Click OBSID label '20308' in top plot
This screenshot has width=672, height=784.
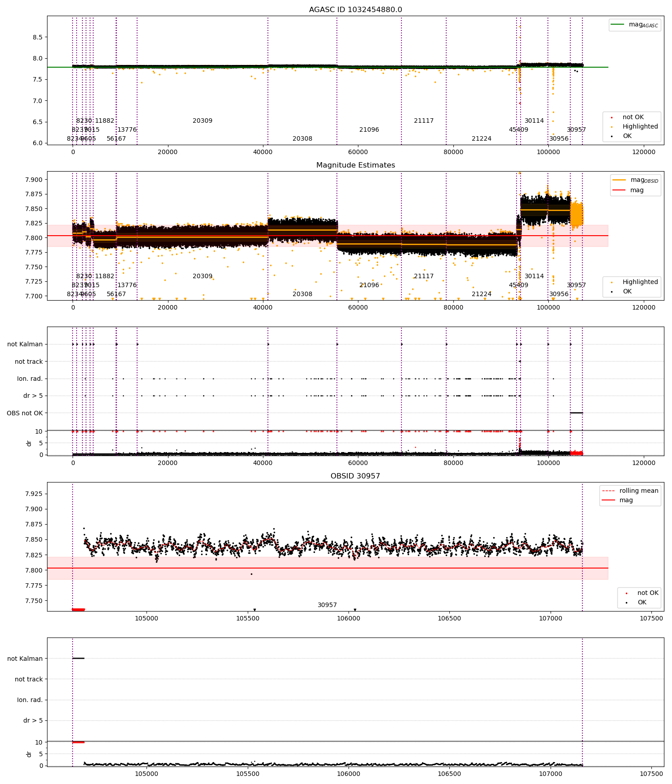click(302, 139)
